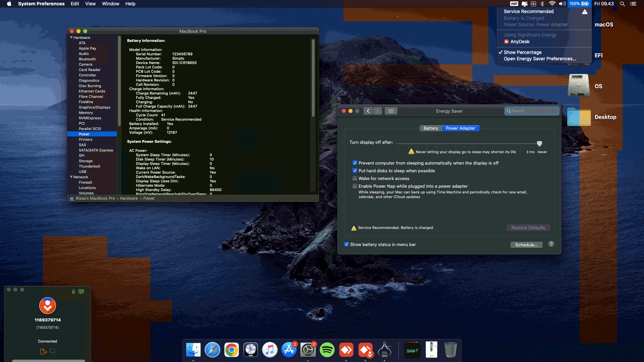Enable Wake for network access

click(355, 178)
